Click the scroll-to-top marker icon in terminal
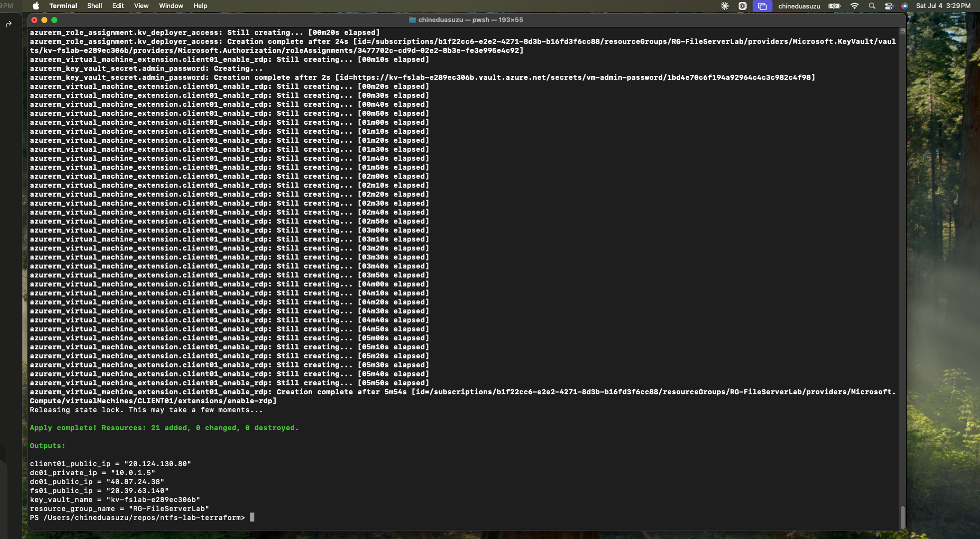 902,31
